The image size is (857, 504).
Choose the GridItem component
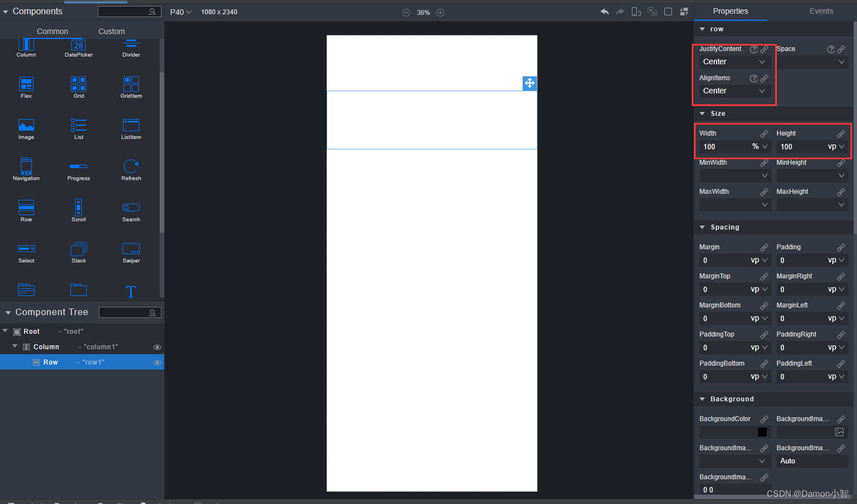point(131,88)
